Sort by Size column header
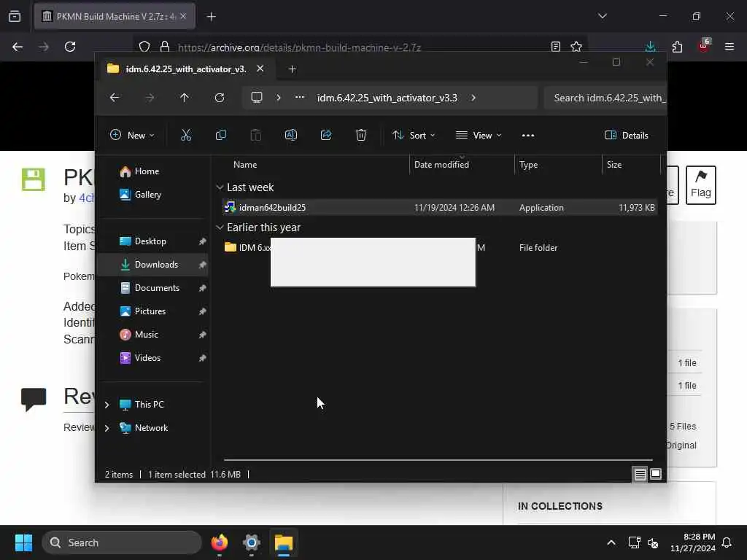 [x=631, y=165]
